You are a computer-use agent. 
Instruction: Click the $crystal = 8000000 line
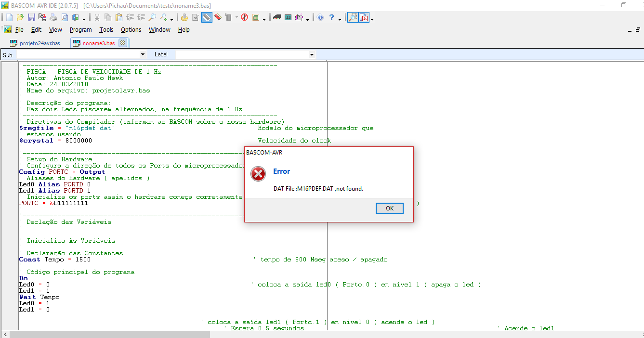(55, 141)
